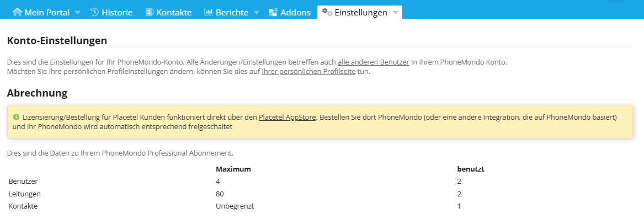This screenshot has height=224, width=644.
Task: Open the 'alle anderen Benutzer' link
Action: click(373, 62)
